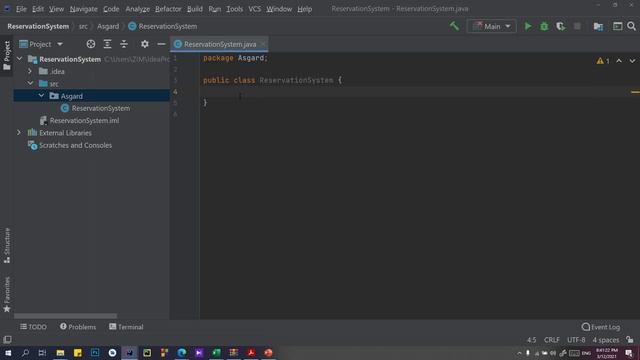Open the Analyze menu
Viewport: 640px width, 360px height.
(138, 9)
